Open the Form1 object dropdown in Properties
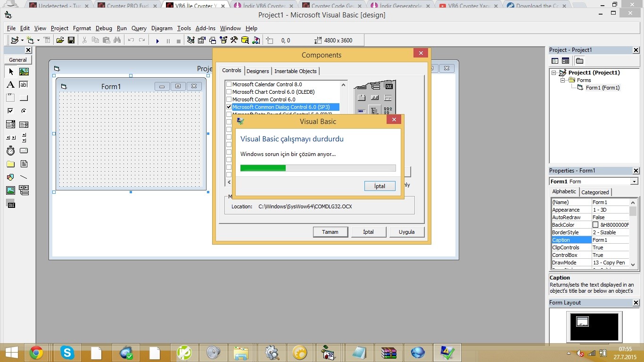The image size is (644, 362). coord(634,181)
